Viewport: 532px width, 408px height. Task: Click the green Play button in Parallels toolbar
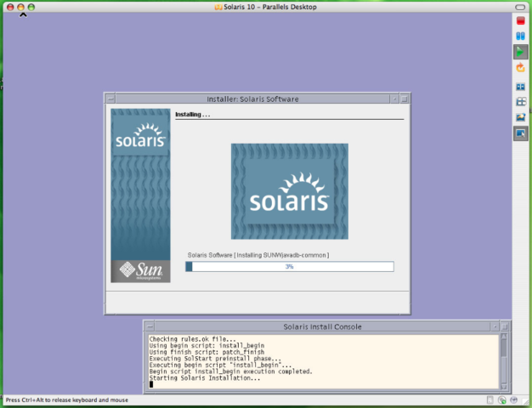tap(520, 52)
